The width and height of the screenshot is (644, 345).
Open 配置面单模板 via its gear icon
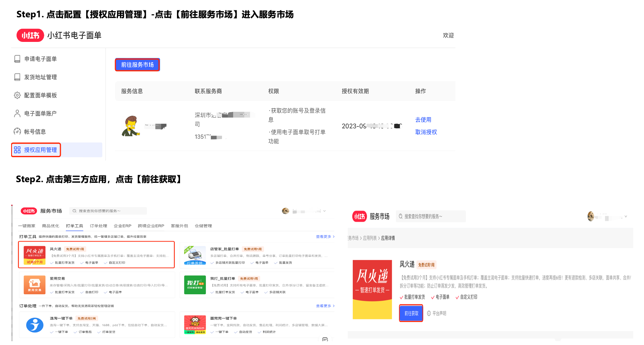(17, 95)
